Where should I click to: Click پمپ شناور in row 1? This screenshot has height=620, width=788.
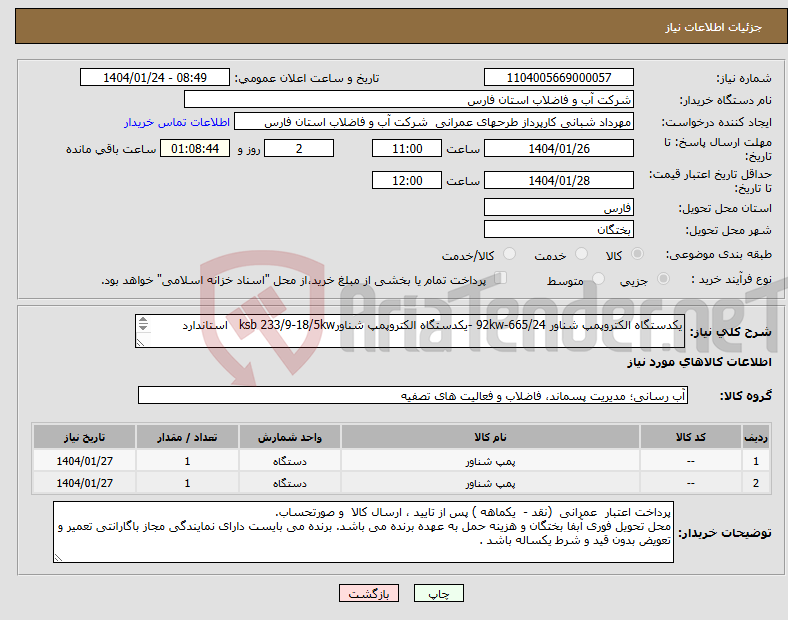tap(490, 461)
